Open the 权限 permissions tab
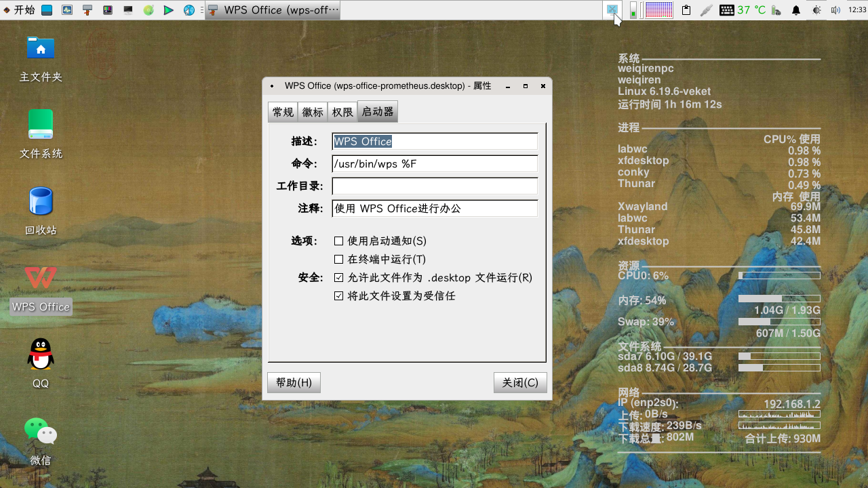 click(x=342, y=112)
